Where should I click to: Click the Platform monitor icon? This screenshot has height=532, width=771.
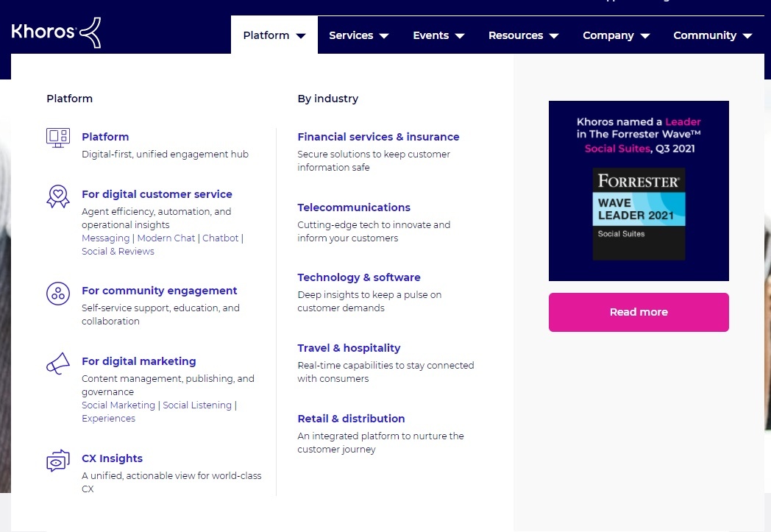click(58, 138)
